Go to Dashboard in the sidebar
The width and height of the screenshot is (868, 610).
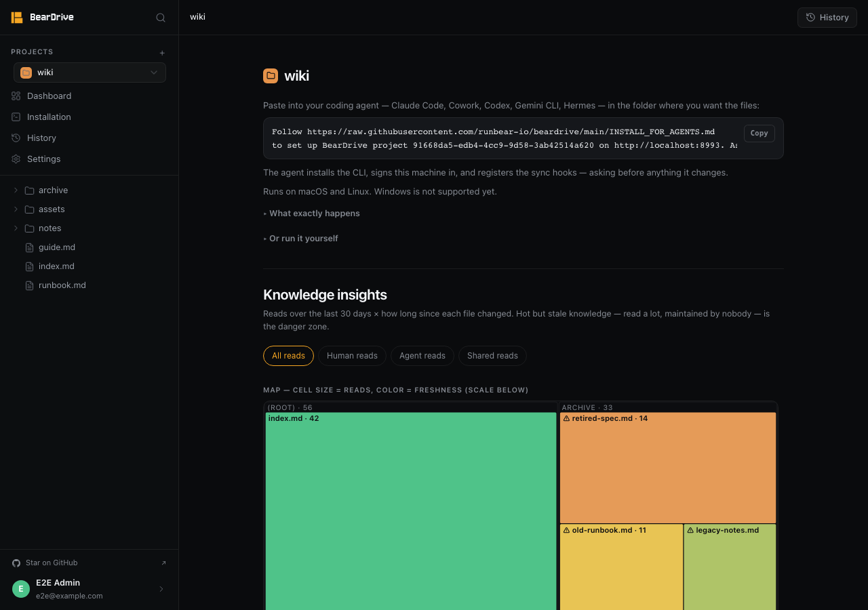coord(89,96)
